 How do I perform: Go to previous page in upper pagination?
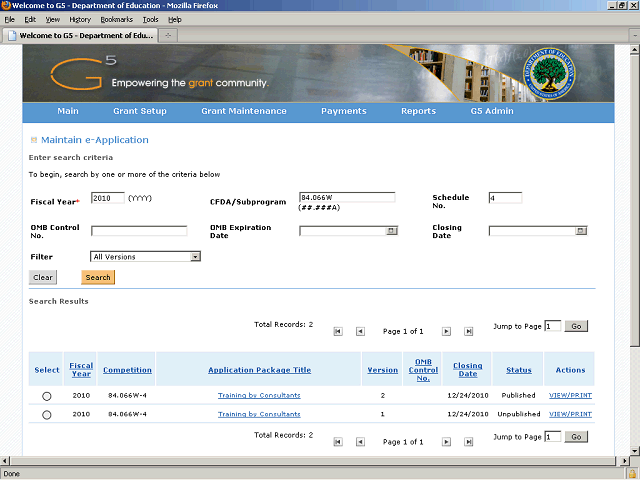pyautogui.click(x=360, y=331)
